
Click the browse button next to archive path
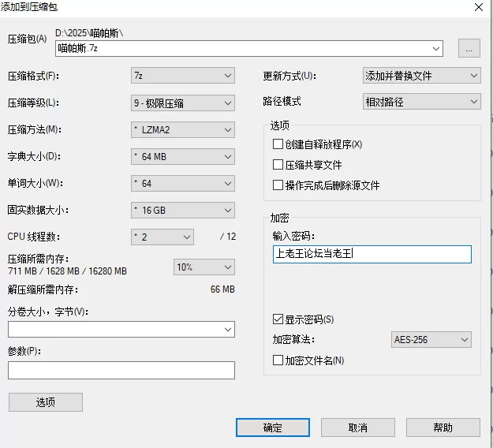click(469, 49)
